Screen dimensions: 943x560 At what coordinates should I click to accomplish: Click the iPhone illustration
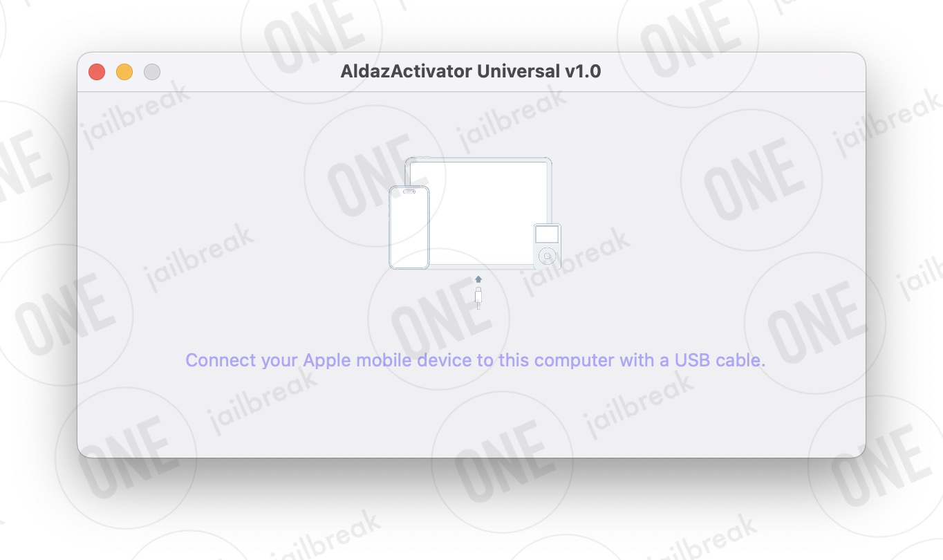[409, 227]
